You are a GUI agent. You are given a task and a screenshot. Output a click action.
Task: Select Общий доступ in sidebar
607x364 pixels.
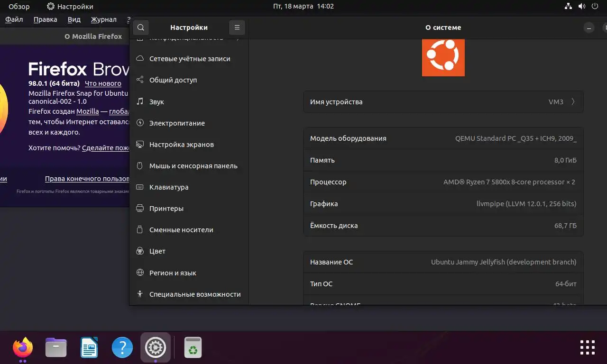coord(189,80)
